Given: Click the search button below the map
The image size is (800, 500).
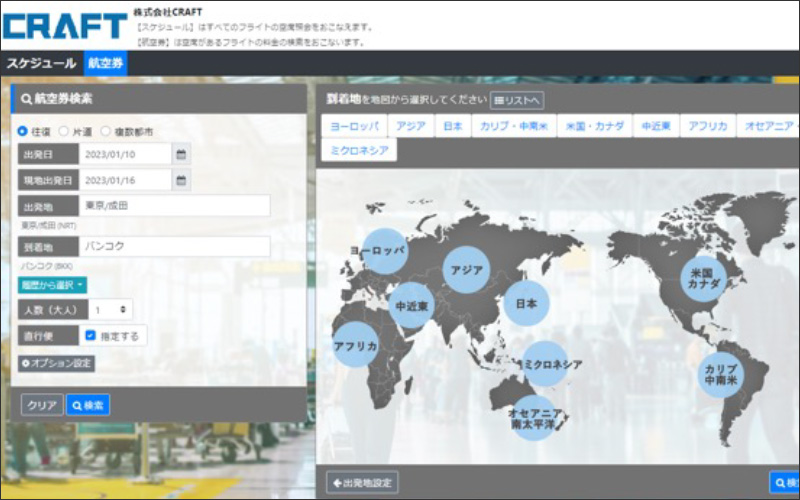Looking at the screenshot, I should [785, 483].
